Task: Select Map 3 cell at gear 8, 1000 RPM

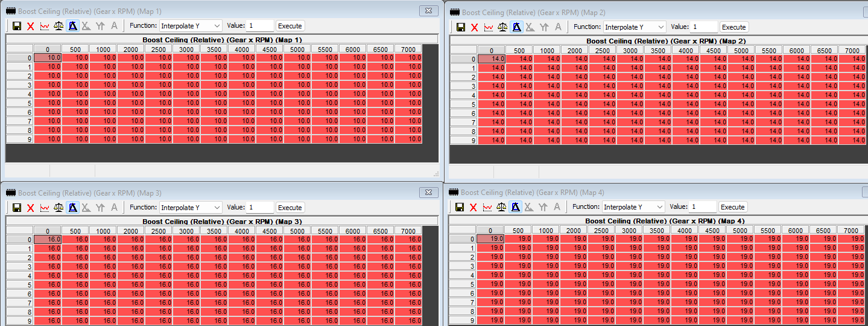Action: (x=103, y=312)
